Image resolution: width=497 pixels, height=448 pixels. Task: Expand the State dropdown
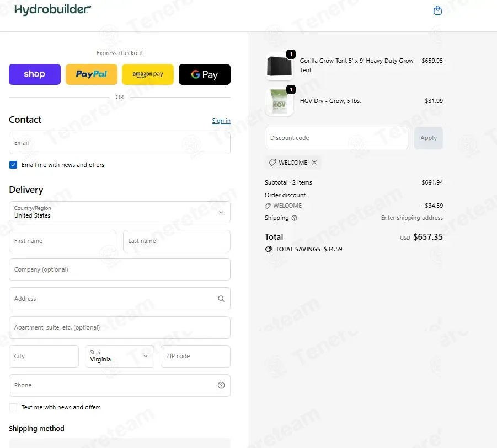coord(120,356)
